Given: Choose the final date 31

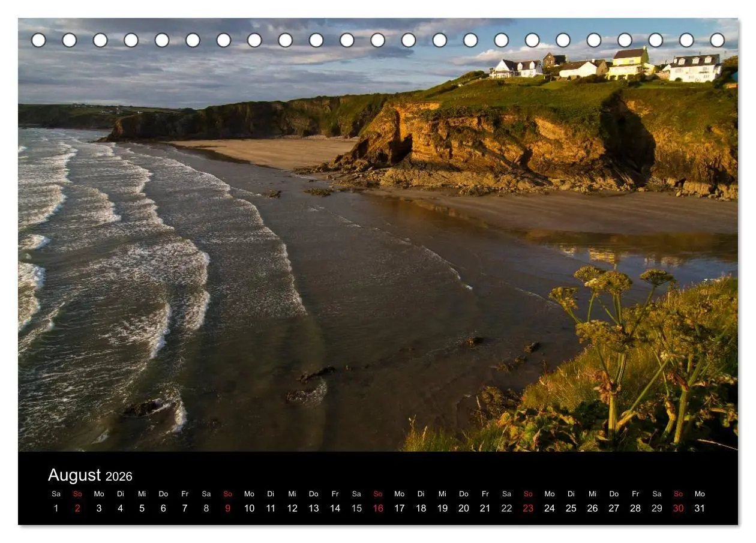Looking at the screenshot, I should (x=700, y=508).
